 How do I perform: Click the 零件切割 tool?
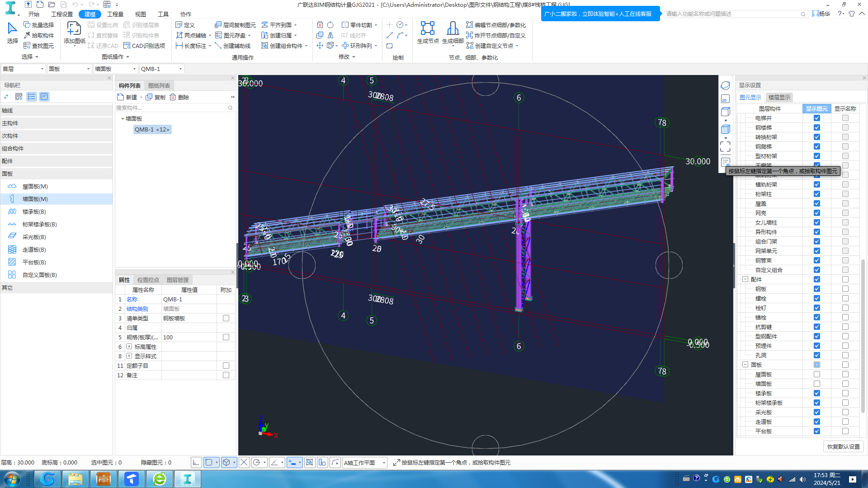point(357,25)
